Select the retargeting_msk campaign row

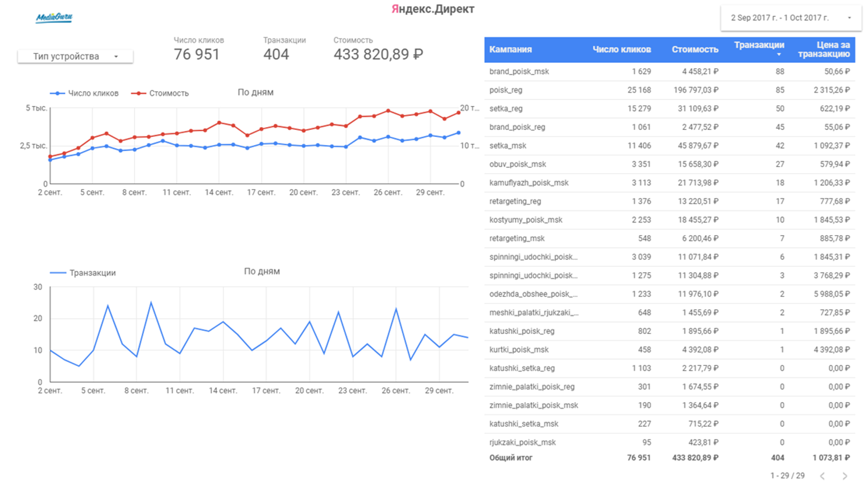coord(517,238)
